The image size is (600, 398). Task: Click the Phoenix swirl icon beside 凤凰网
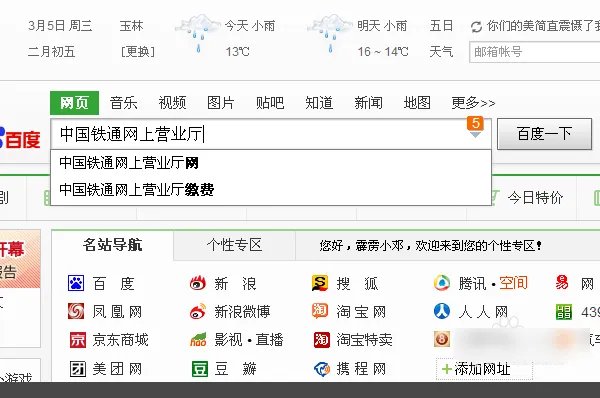click(76, 311)
